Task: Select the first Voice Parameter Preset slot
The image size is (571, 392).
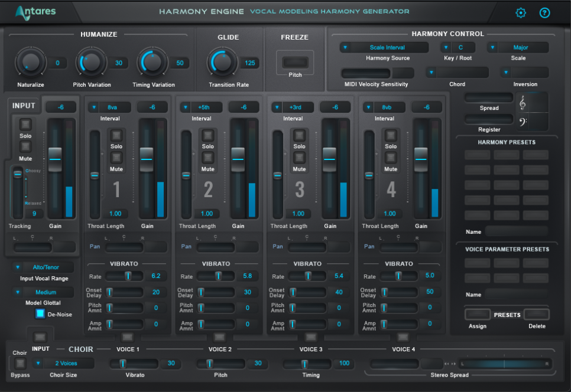Action: pyautogui.click(x=478, y=263)
